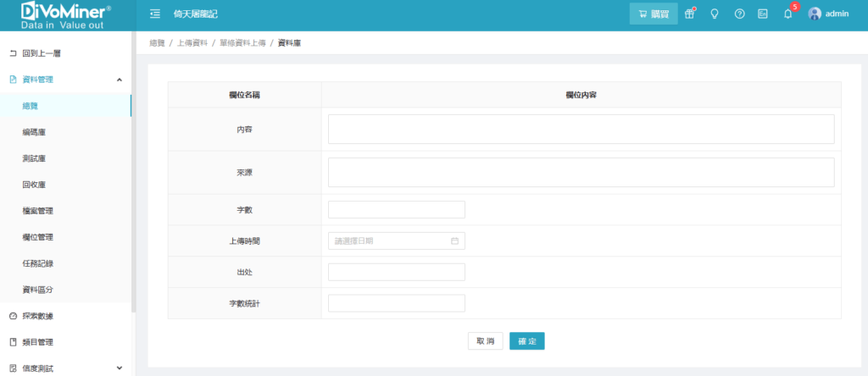This screenshot has width=868, height=376.
Task: Click calendar icon in 上傳時間 field
Action: 454,241
